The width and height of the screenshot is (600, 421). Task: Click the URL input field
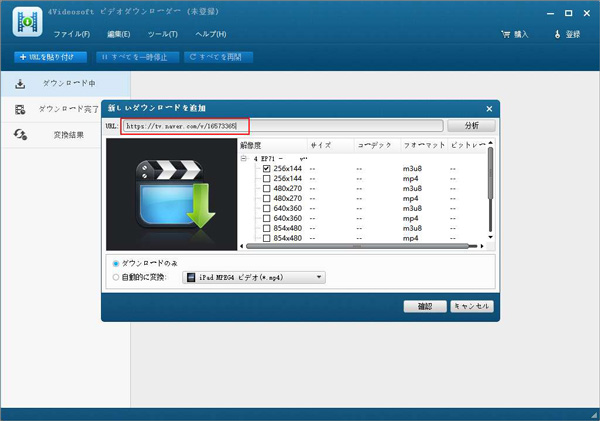click(x=283, y=126)
